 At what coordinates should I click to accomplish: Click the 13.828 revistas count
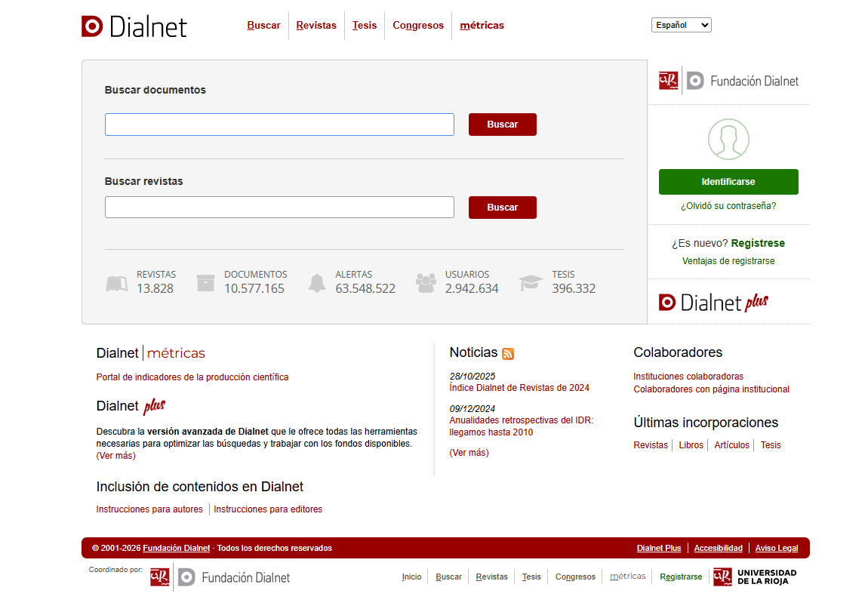[x=155, y=288]
